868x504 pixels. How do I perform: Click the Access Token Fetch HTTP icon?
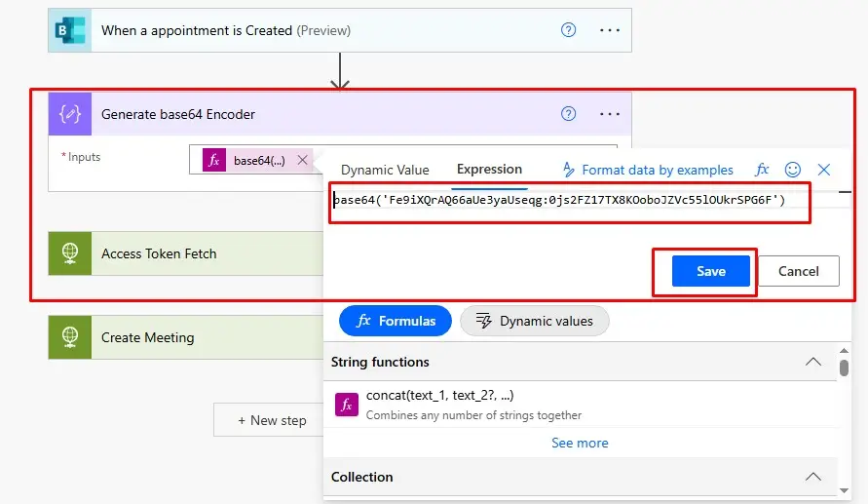pos(70,253)
